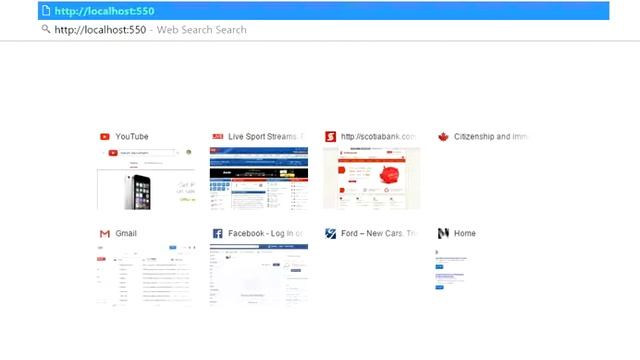This screenshot has height=360, width=640.
Task: Open the Gmail inbox thumbnail
Action: [x=146, y=275]
